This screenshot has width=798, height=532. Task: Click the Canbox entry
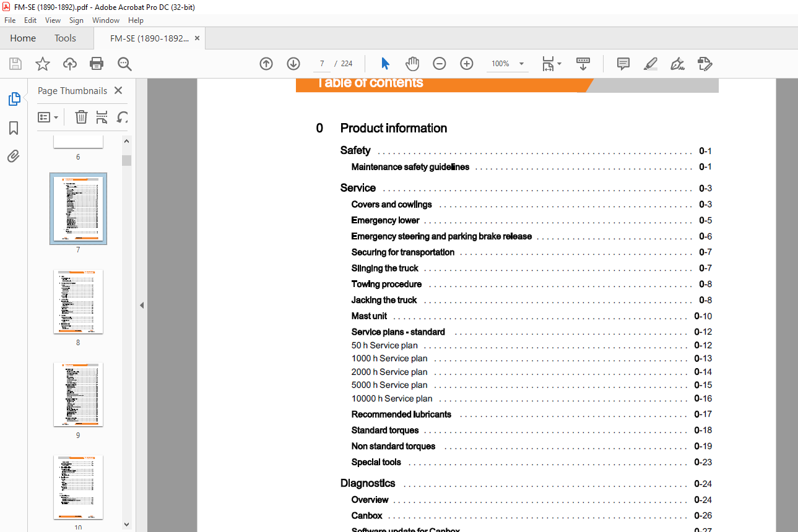coord(367,515)
